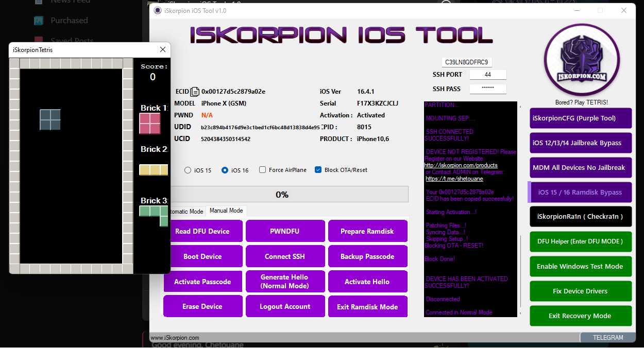Screen dimensions: 644x348
Task: Click the Exit Ramdisk Mode button
Action: click(367, 306)
